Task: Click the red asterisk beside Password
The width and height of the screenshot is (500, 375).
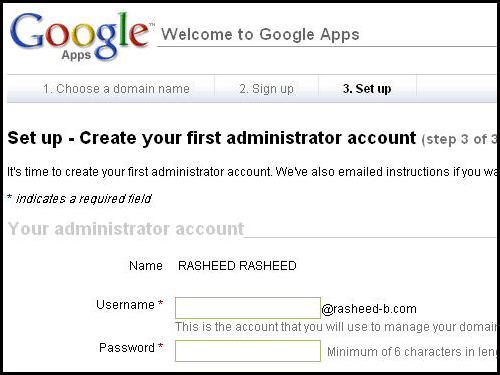Action: pos(160,346)
